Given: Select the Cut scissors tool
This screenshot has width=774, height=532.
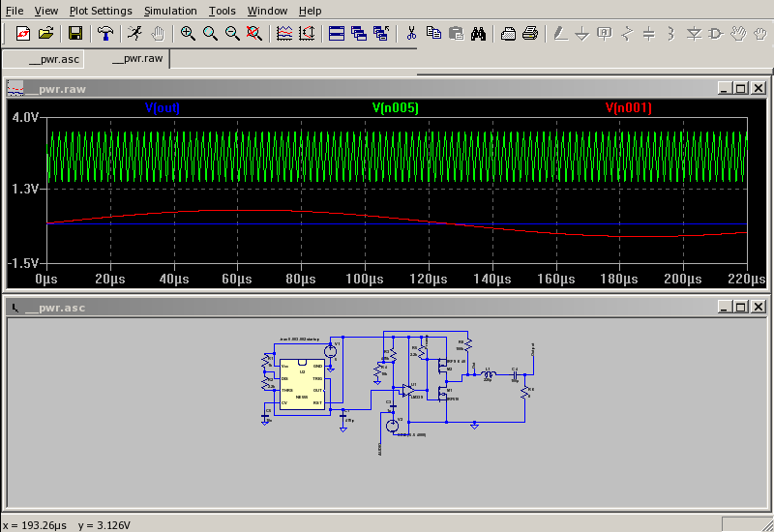Looking at the screenshot, I should pos(410,34).
